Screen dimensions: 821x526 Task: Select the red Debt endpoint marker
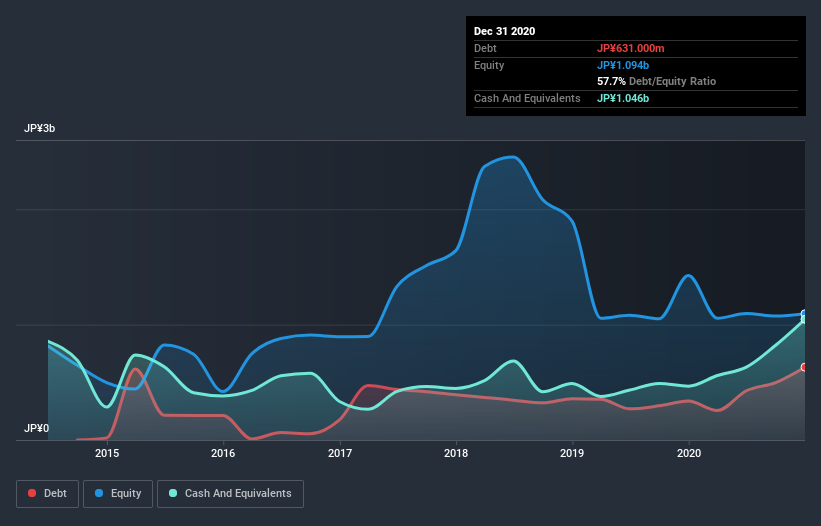click(804, 367)
